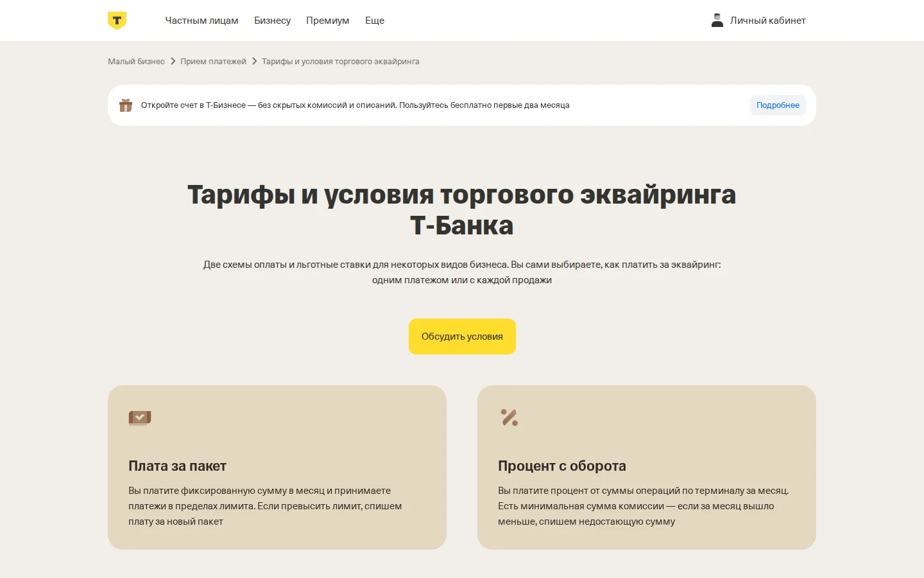Viewport: 924px width, 578px height.
Task: Click the Обсудить условия yellow button
Action: pos(462,337)
